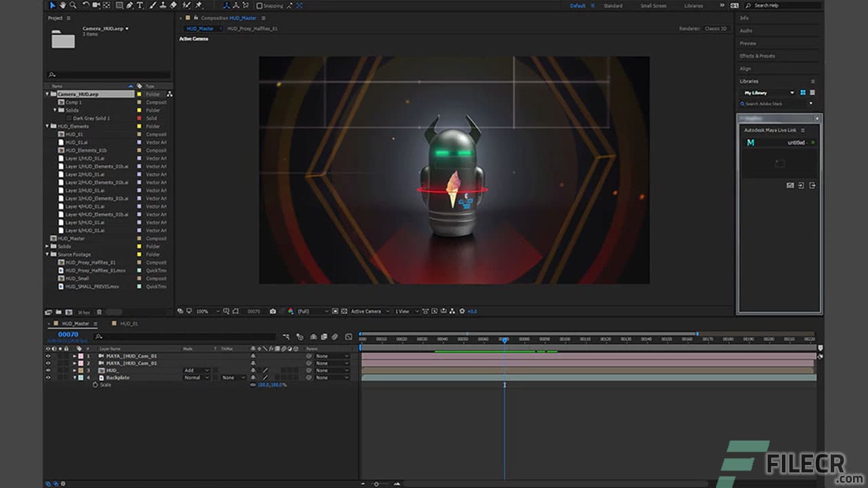Switch to the HUD_01 timeline tab
The height and width of the screenshot is (488, 868).
click(129, 323)
